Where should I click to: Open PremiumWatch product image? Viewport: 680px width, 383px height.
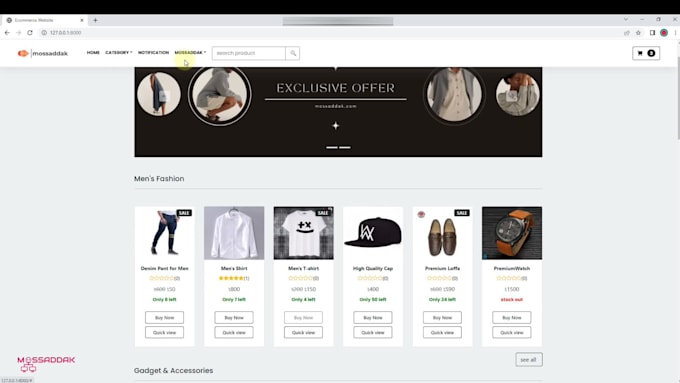(512, 233)
